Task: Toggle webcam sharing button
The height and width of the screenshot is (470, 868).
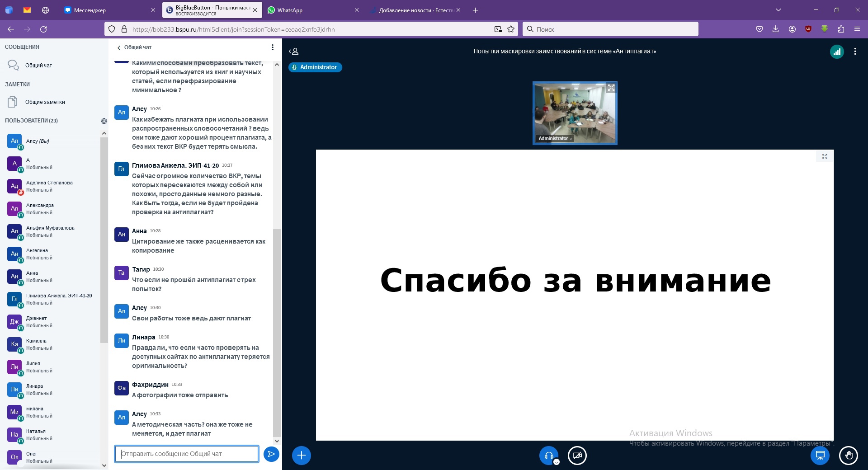Action: 577,456
